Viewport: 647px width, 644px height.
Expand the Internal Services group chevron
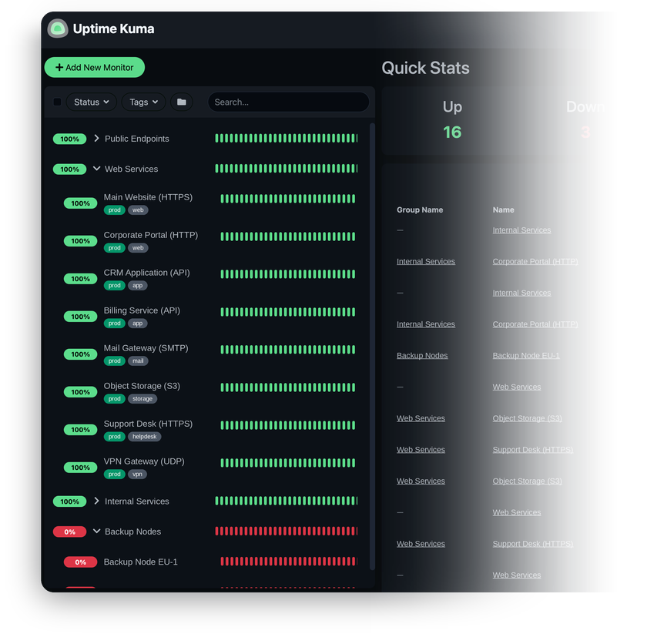96,501
